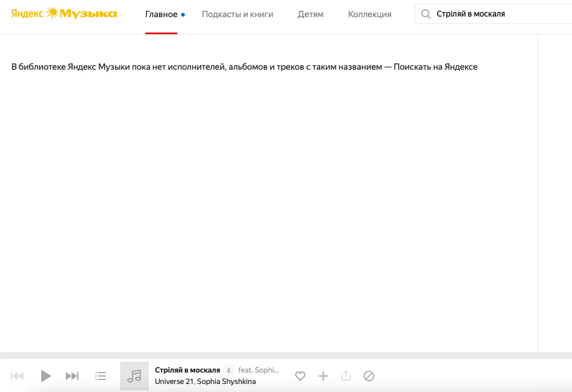This screenshot has height=392, width=572.
Task: Add current track to playlist with plus
Action: click(323, 376)
